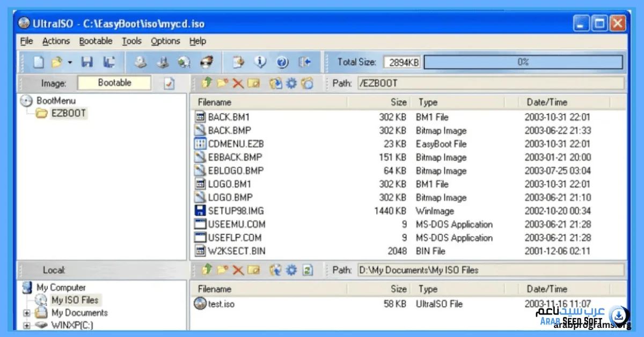
Task: Click the Image info 'i' icon
Action: coord(261,62)
